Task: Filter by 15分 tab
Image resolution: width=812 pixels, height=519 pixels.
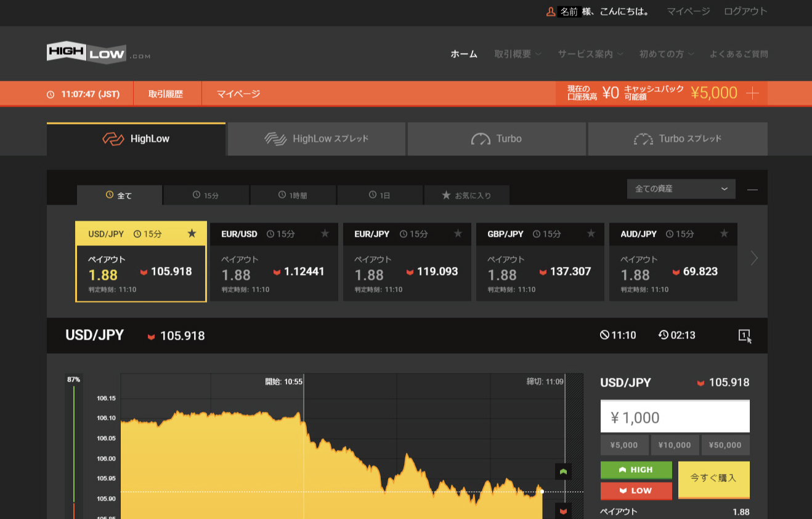Action: pyautogui.click(x=206, y=195)
